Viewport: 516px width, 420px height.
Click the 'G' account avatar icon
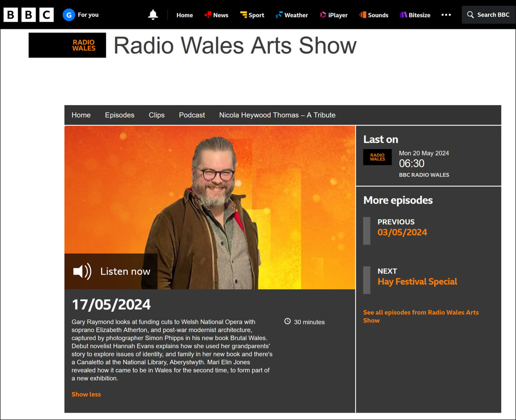click(x=69, y=15)
